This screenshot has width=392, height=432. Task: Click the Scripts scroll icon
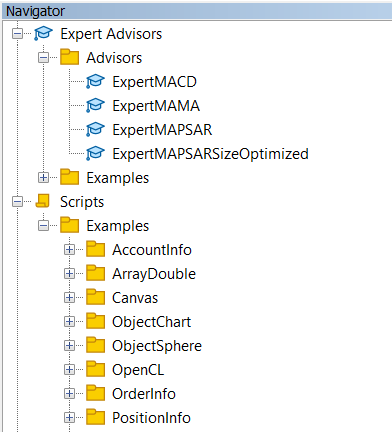click(x=43, y=201)
